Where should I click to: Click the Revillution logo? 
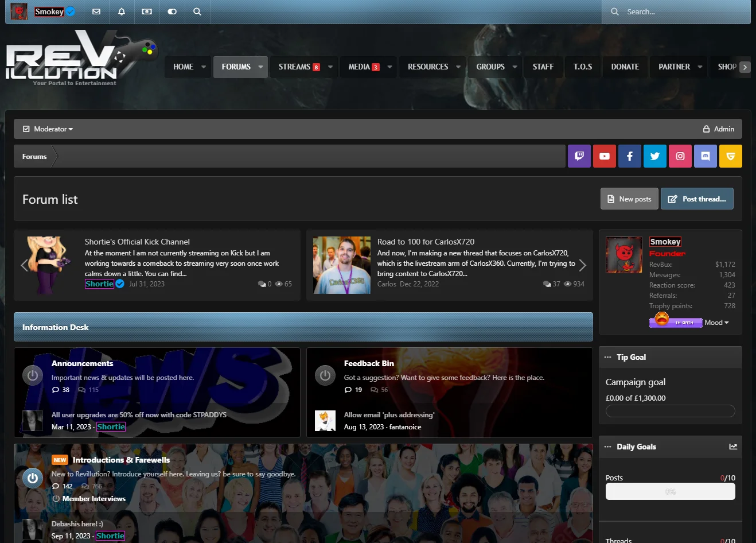point(81,57)
